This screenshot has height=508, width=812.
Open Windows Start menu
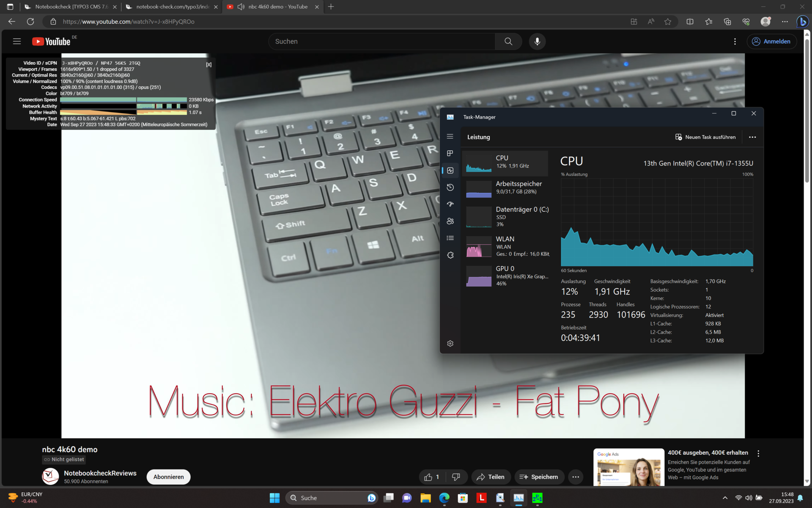click(x=274, y=498)
